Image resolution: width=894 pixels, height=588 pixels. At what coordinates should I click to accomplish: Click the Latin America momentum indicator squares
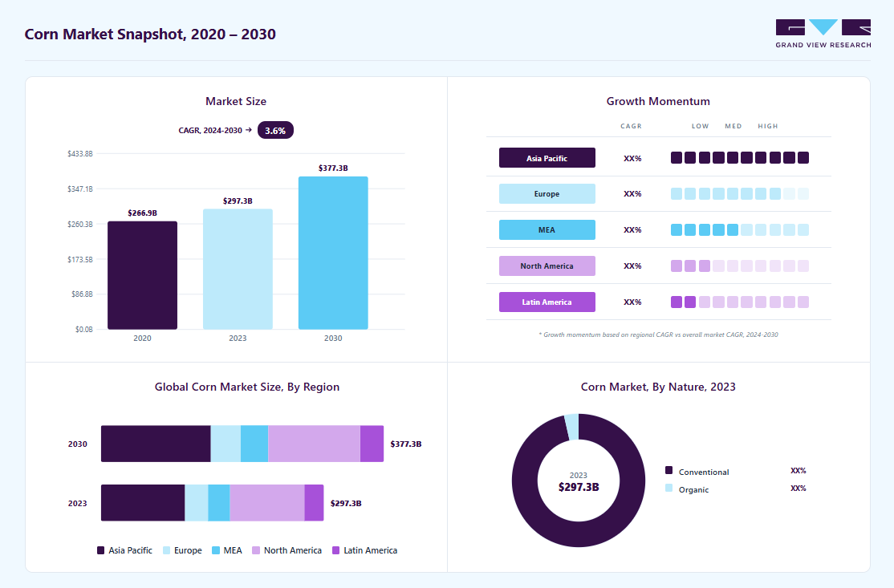pyautogui.click(x=739, y=302)
